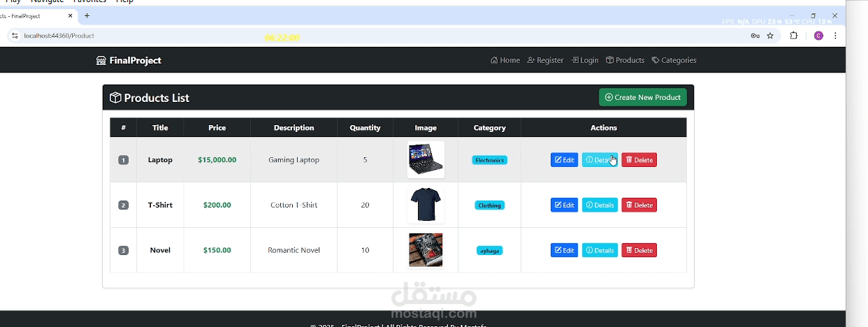Click the quantity 20 cell
The width and height of the screenshot is (868, 327).
pos(365,205)
